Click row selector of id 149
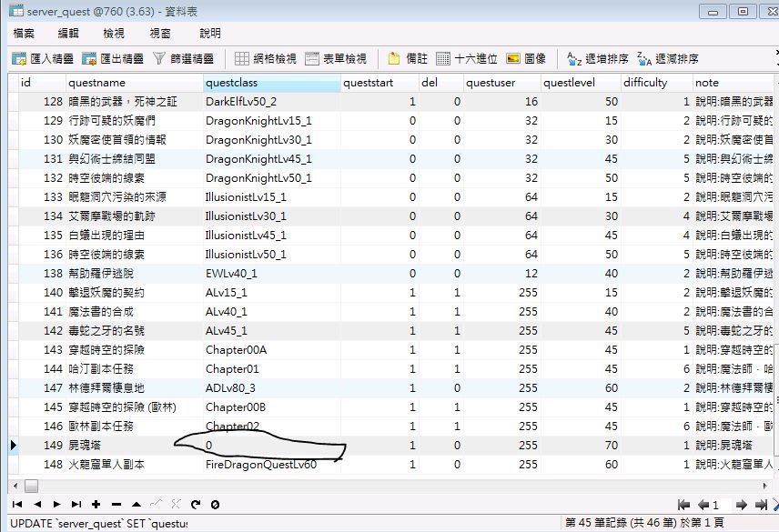 (14, 446)
